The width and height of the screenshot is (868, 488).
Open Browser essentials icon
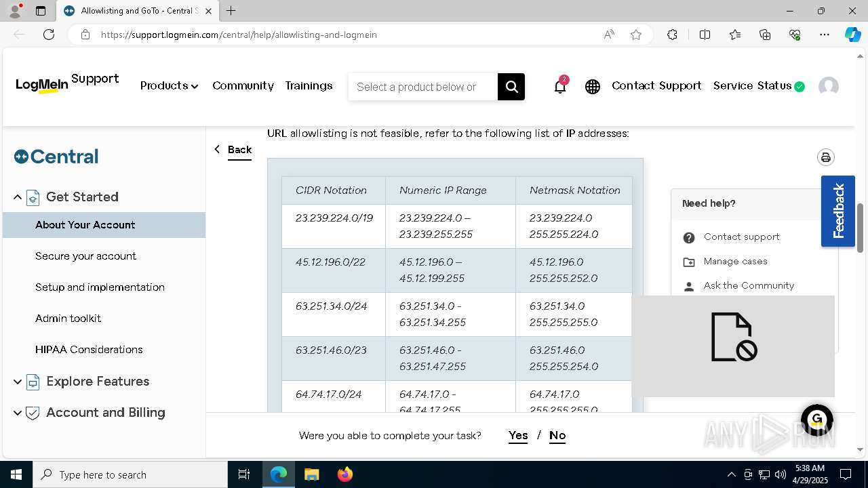795,35
